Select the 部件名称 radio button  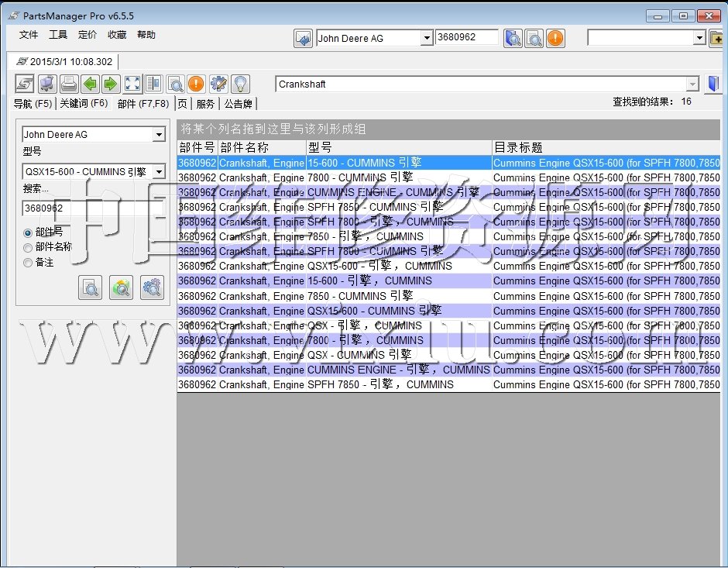click(x=28, y=247)
